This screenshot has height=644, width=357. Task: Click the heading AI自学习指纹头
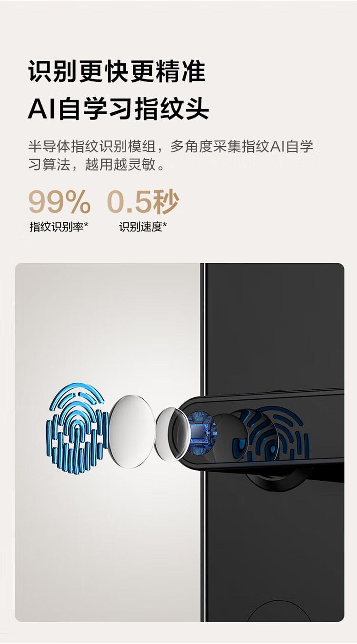119,108
